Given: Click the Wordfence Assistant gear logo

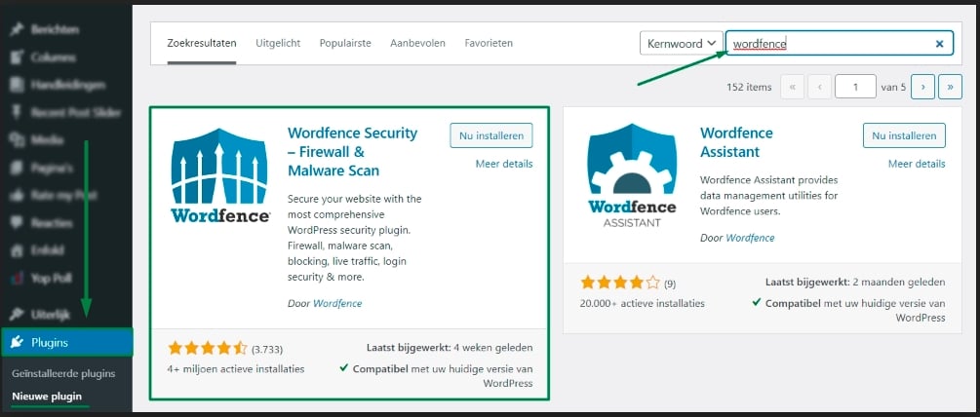Looking at the screenshot, I should [631, 174].
